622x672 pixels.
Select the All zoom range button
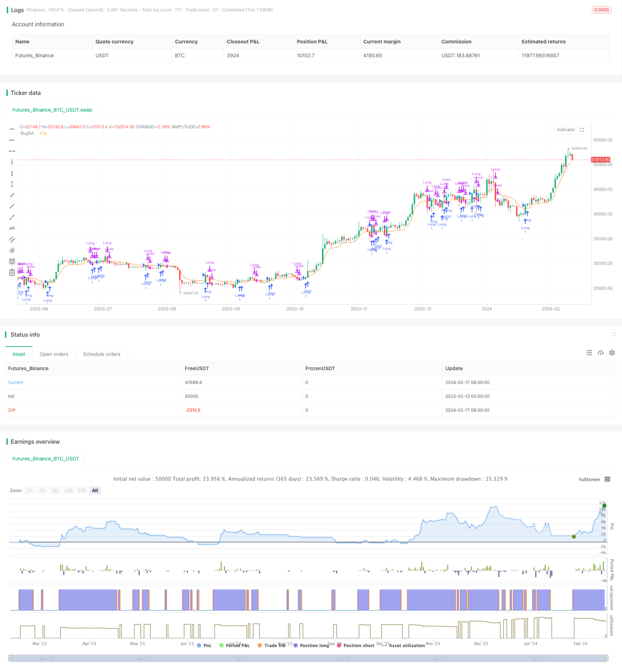95,490
